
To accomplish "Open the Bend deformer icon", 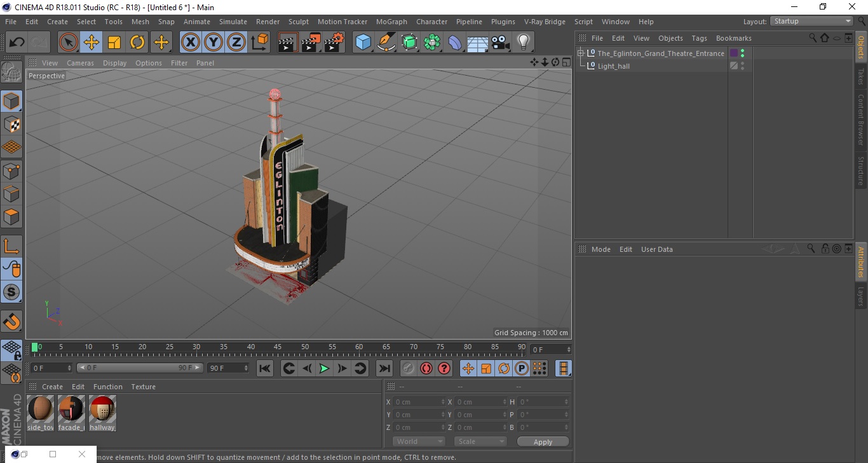I will tap(455, 43).
